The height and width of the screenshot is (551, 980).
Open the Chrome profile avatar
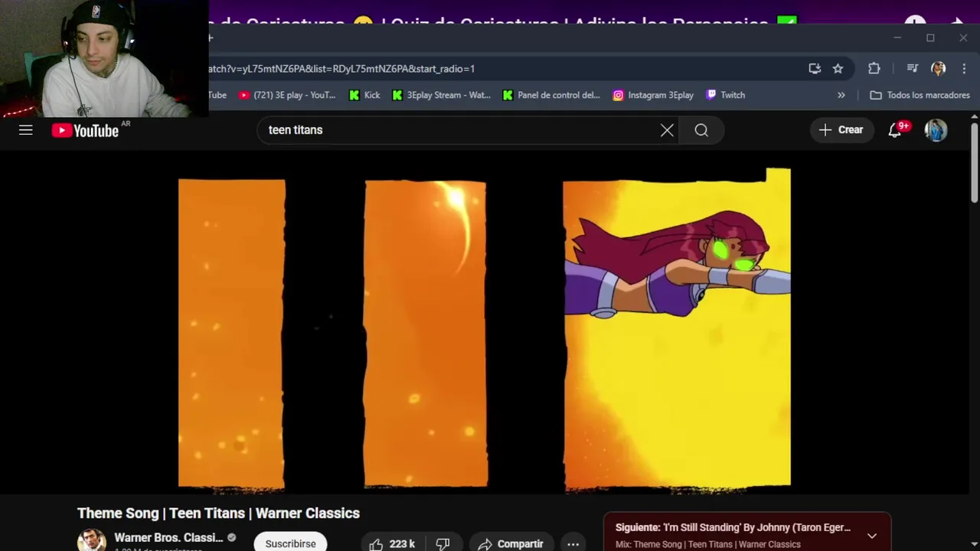pyautogui.click(x=938, y=69)
